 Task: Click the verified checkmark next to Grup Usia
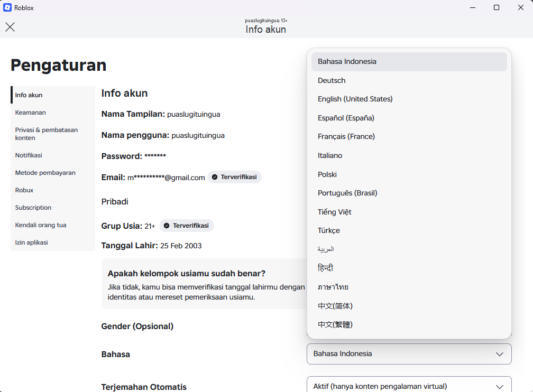click(x=167, y=226)
